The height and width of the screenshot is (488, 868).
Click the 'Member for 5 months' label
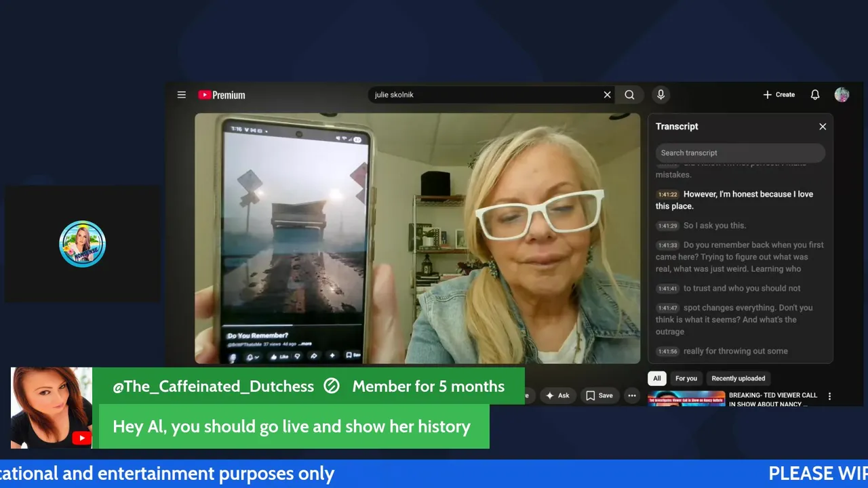pos(429,386)
